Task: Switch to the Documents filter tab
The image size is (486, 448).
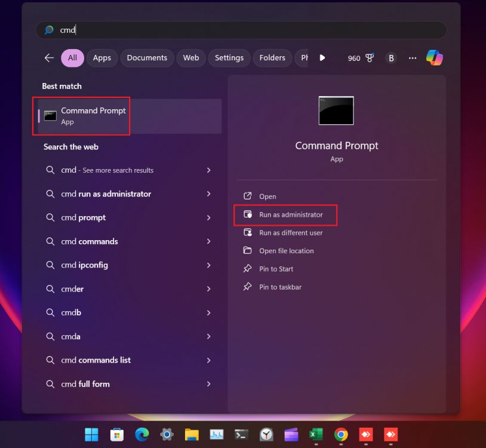Action: pos(147,57)
